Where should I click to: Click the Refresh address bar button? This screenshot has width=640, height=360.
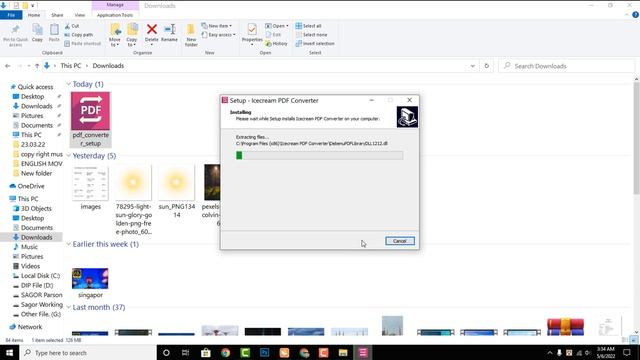487,66
